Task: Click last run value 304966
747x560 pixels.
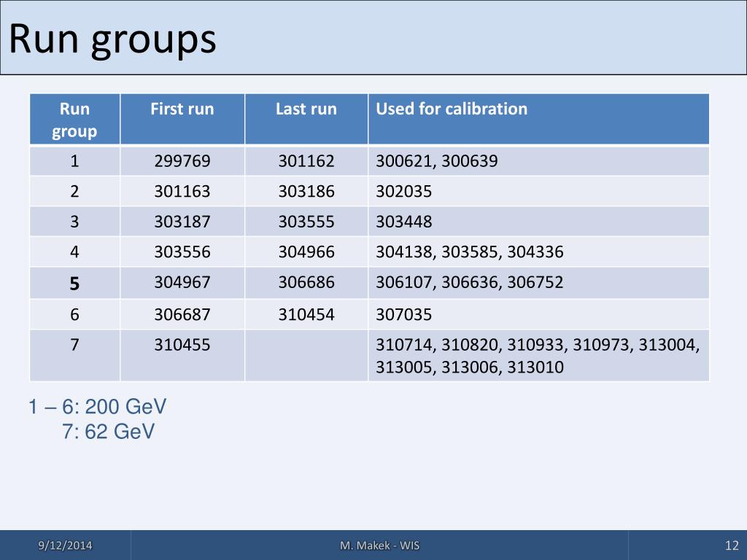Action: tap(306, 252)
